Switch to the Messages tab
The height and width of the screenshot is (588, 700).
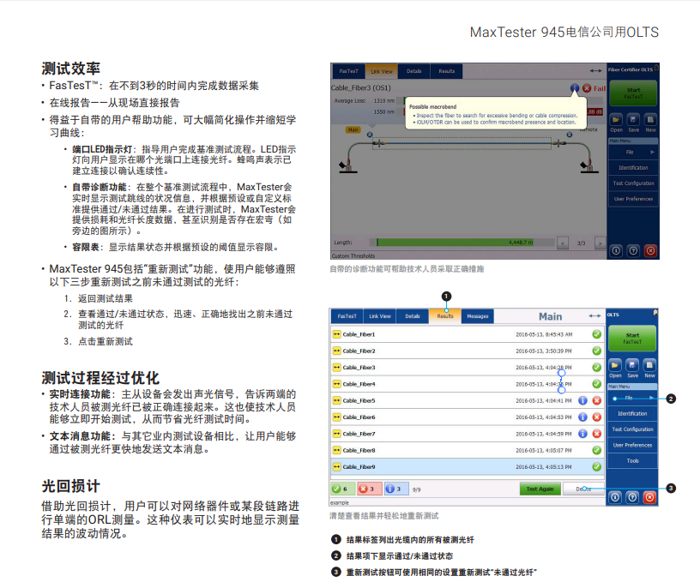pyautogui.click(x=478, y=316)
